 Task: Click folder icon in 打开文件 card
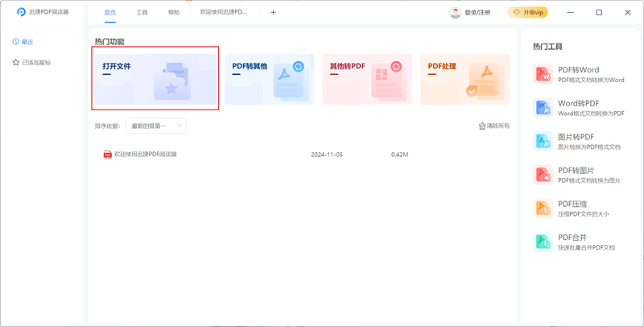pos(171,81)
